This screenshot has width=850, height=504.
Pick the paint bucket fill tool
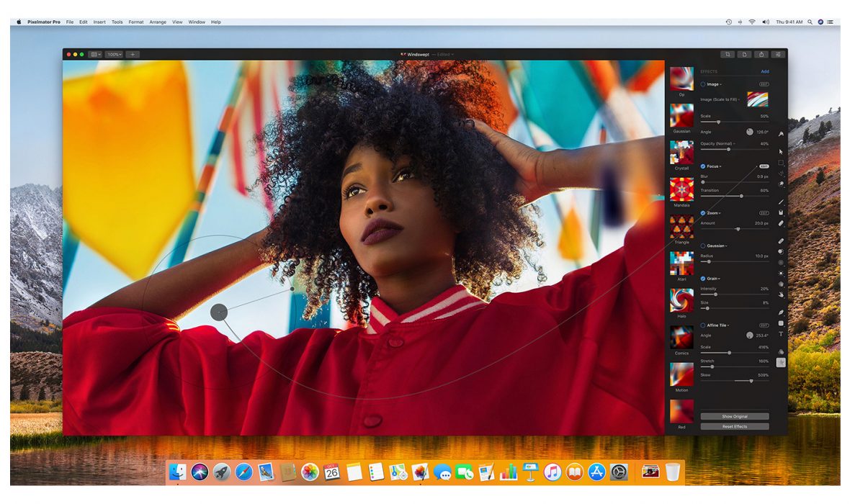(x=781, y=212)
